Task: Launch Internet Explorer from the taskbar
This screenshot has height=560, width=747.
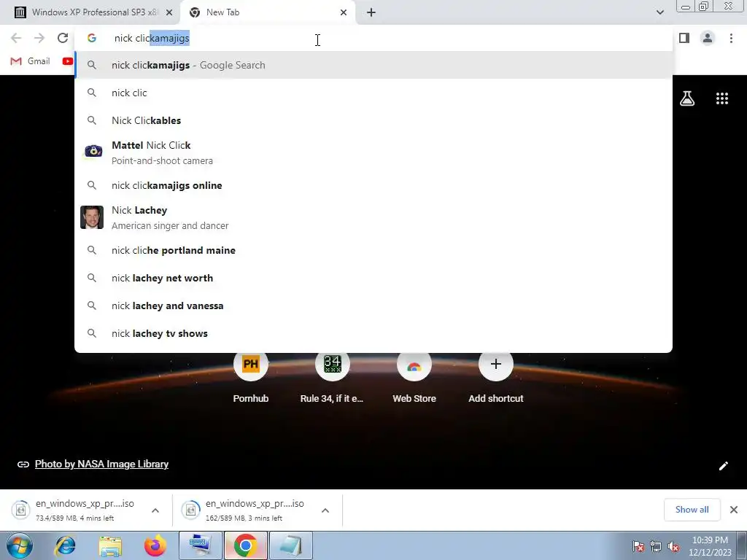Action: (65, 545)
